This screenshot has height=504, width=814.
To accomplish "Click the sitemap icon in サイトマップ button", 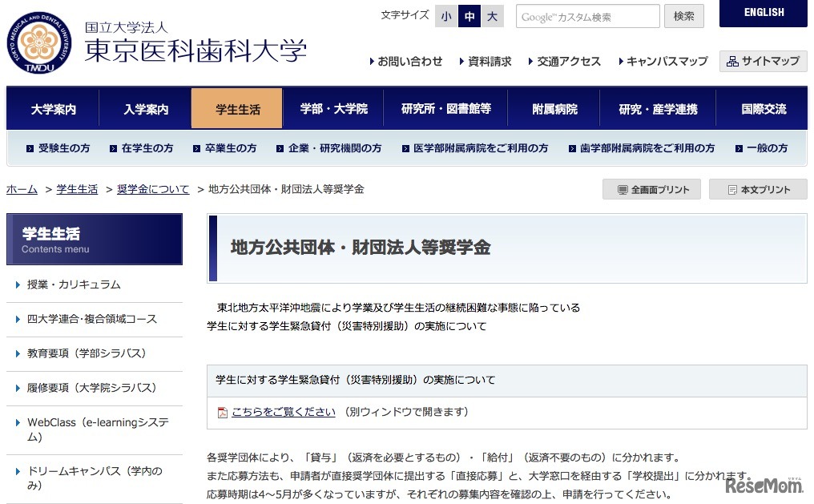I will click(732, 61).
